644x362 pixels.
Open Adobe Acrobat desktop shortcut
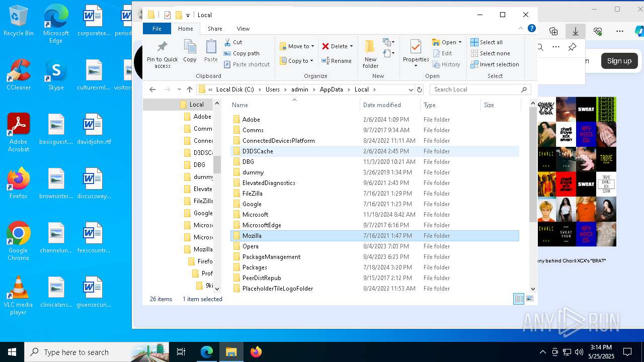[19, 133]
